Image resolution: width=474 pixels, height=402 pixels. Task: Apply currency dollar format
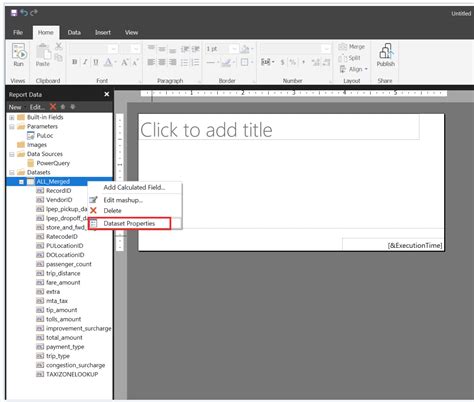click(x=282, y=62)
